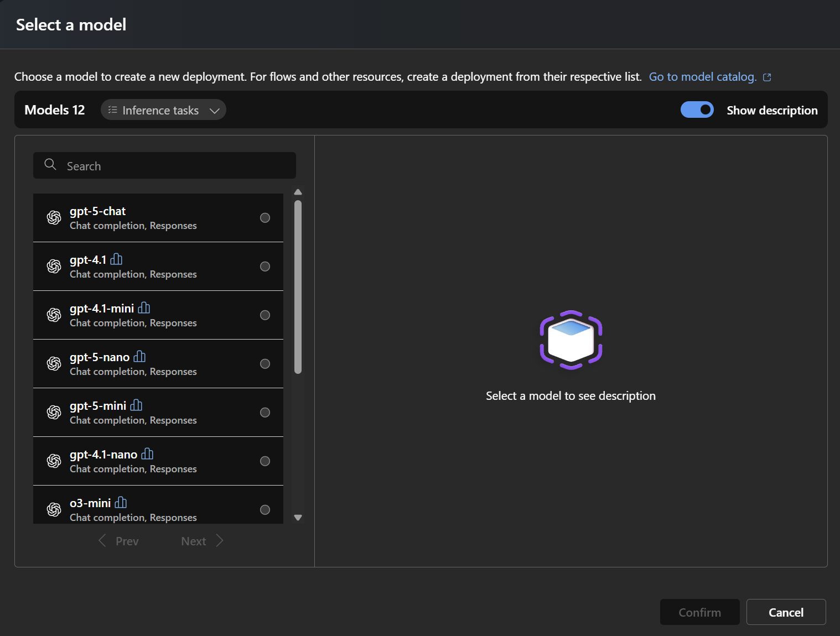Click the gpt-4.1-mini model name
840x636 pixels.
click(x=102, y=309)
